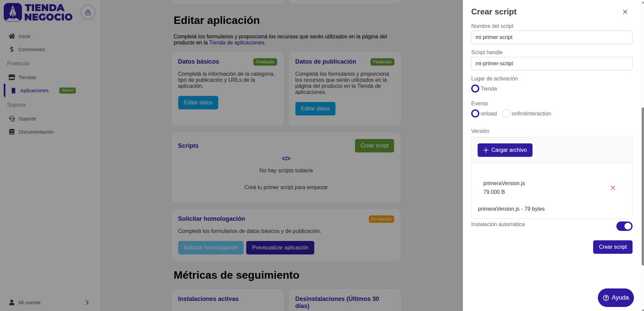Click the Solicitar homologación heading
Screen dimensions: 644x311
point(212,219)
